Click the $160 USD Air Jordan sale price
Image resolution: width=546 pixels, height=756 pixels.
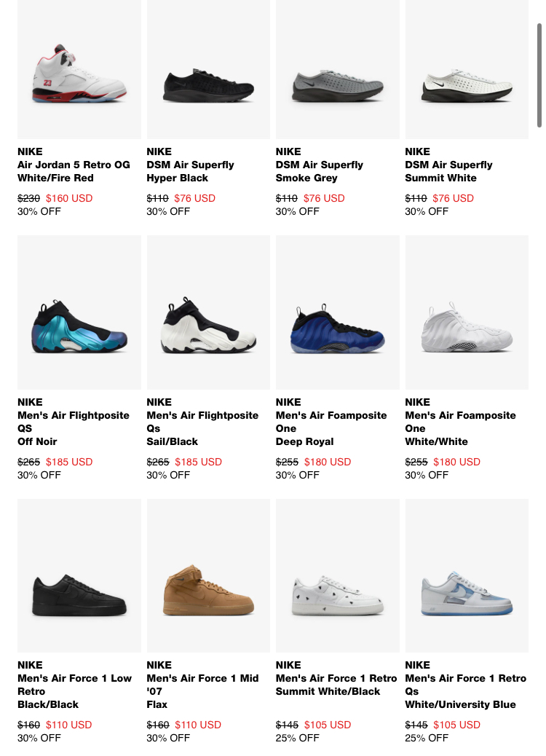pos(69,198)
